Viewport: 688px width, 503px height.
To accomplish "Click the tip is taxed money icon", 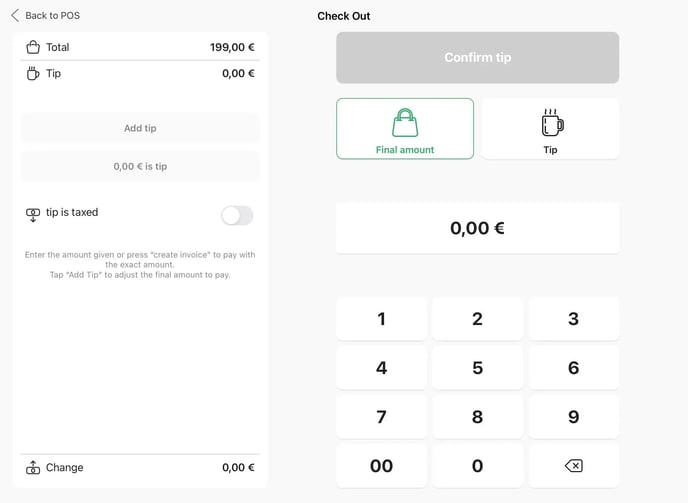I will (33, 213).
